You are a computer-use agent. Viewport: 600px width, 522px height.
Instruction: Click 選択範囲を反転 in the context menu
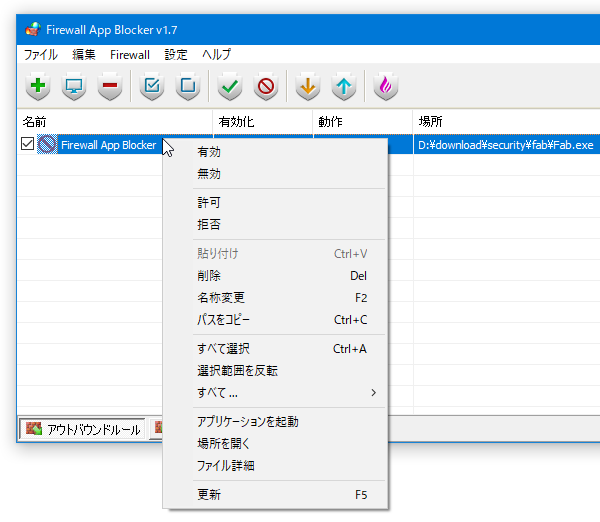[275, 370]
